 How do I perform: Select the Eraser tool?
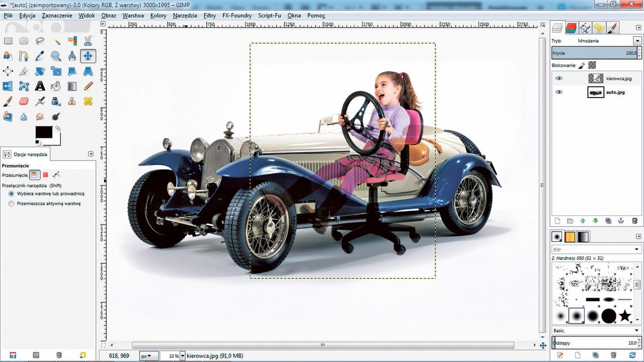[24, 102]
